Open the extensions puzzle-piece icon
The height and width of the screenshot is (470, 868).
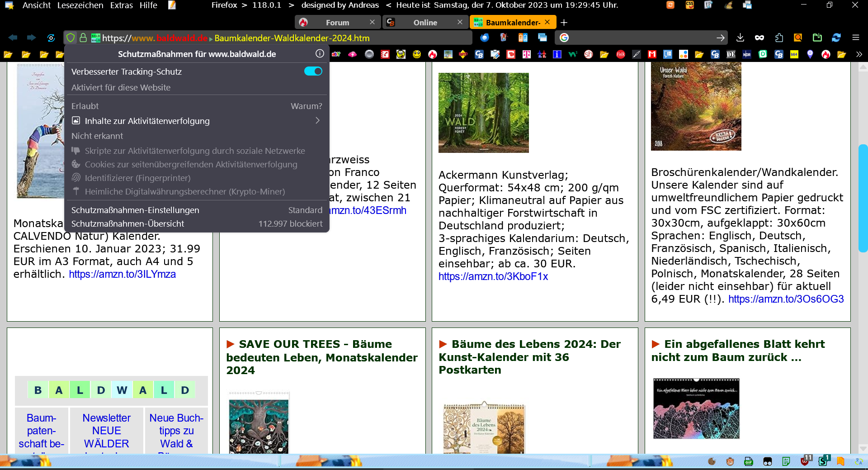(779, 38)
